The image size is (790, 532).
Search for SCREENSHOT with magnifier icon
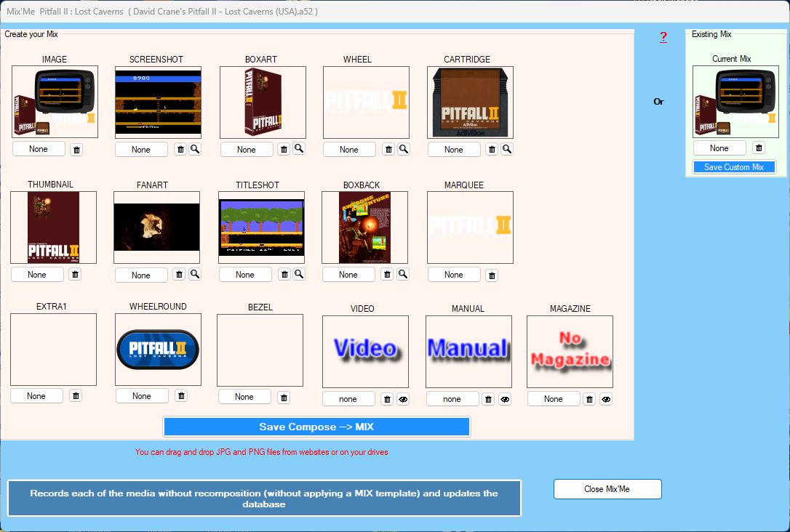tap(195, 149)
